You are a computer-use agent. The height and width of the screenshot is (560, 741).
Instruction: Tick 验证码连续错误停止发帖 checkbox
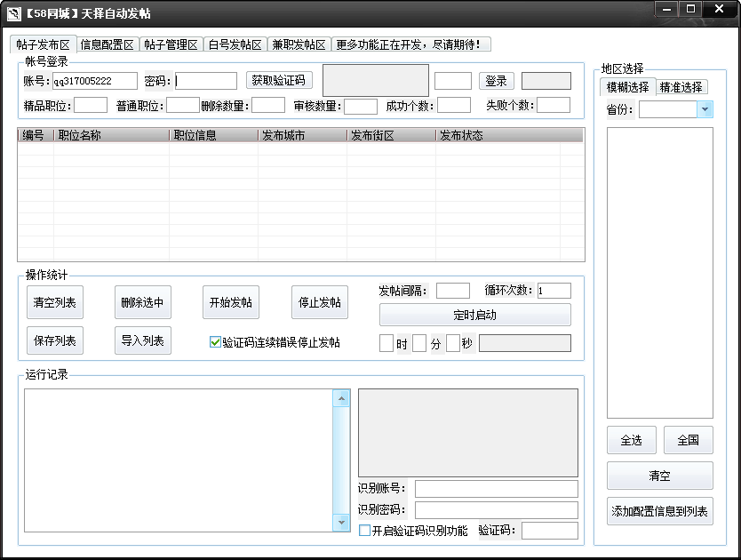(x=215, y=342)
